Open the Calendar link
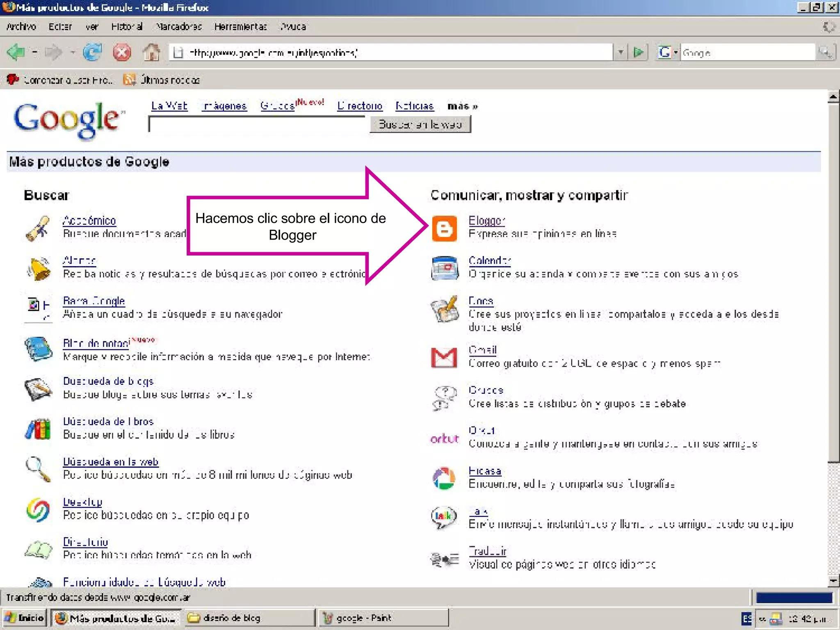Screen dimensions: 840x630 pos(489,260)
